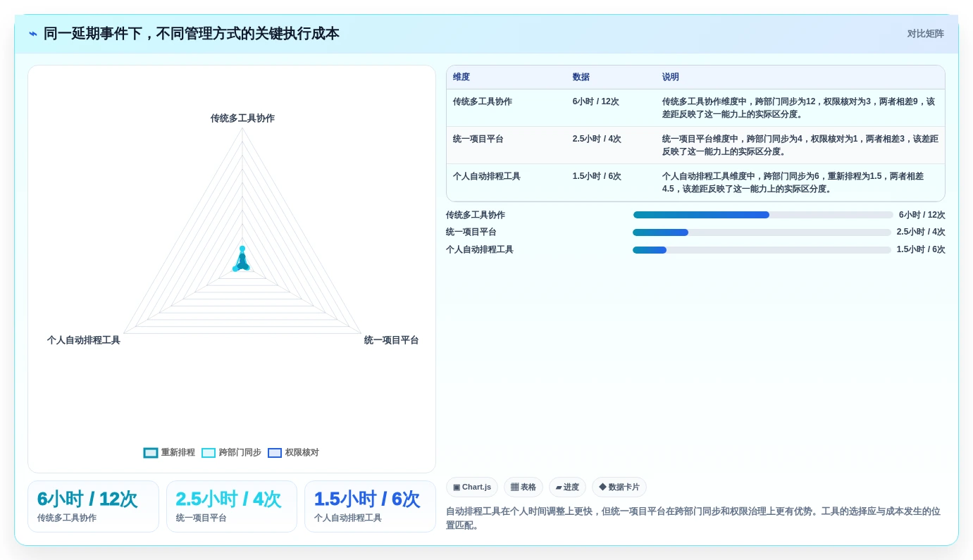This screenshot has width=973, height=560.
Task: Click the 传统多工具协作 progress row label
Action: pyautogui.click(x=476, y=215)
